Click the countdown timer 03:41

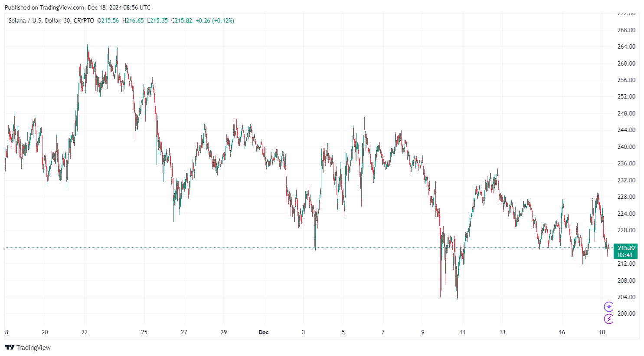(625, 255)
